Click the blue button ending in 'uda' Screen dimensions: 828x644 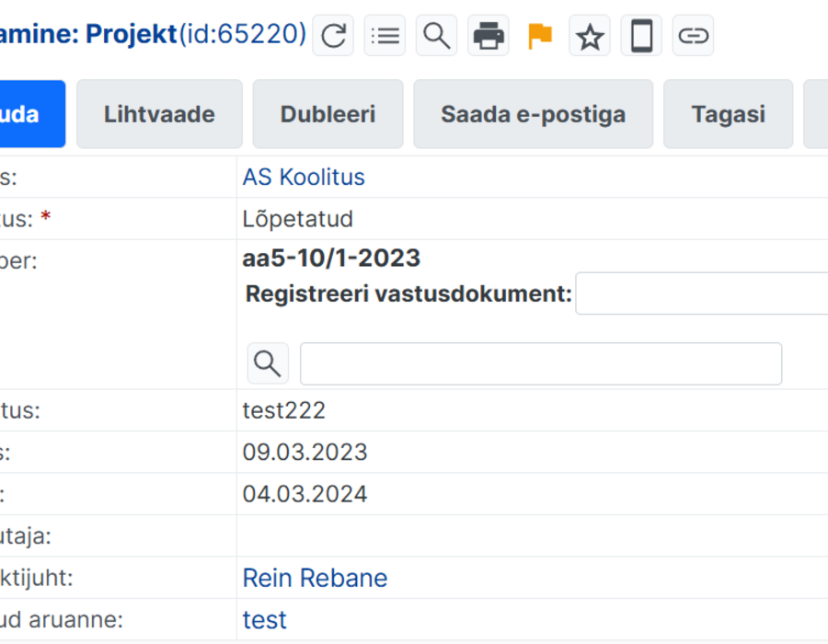(x=31, y=114)
